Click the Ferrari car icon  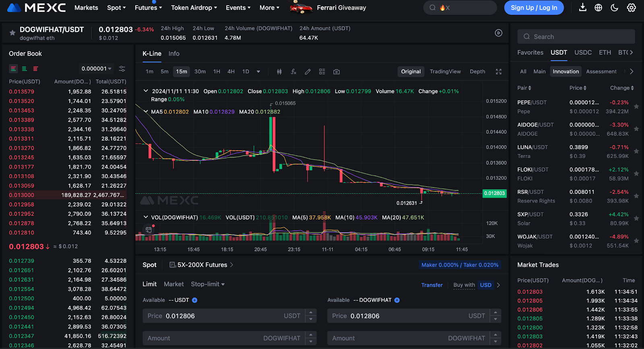point(301,7)
